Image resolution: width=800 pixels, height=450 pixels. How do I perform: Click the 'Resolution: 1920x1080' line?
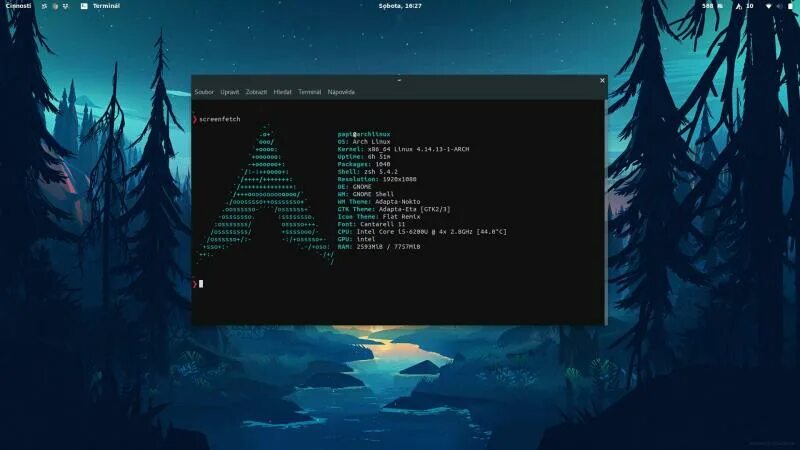tap(377, 179)
